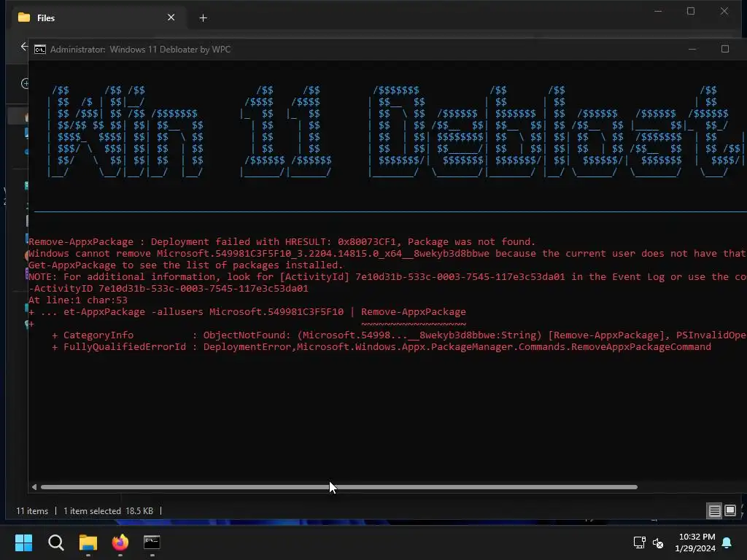Image resolution: width=747 pixels, height=560 pixels.
Task: Click the scrollbar left arrow in console
Action: [34, 487]
